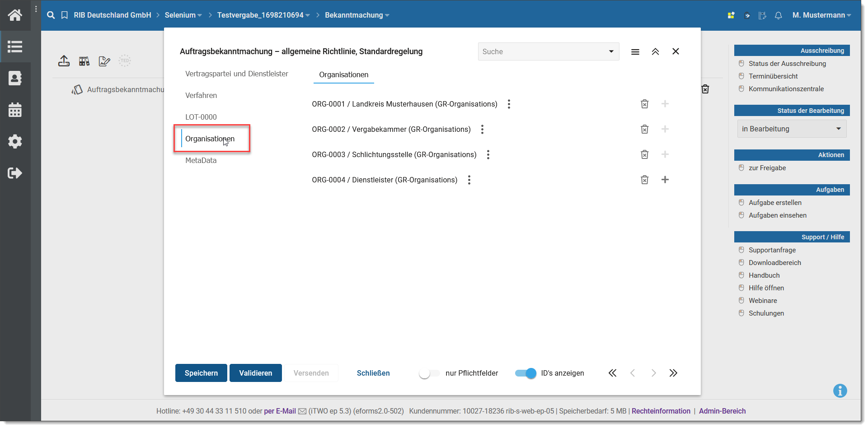Collapse all sections with double chevron up
The height and width of the screenshot is (428, 868).
(x=655, y=51)
